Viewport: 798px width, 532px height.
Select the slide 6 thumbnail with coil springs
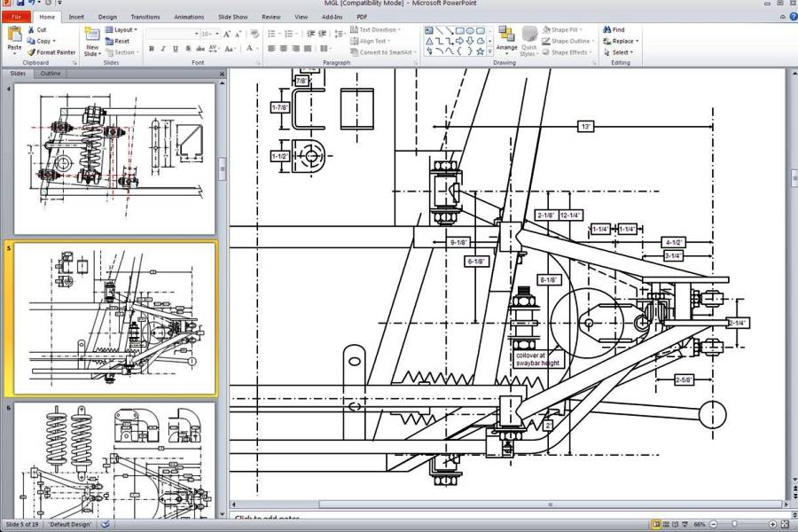115,461
